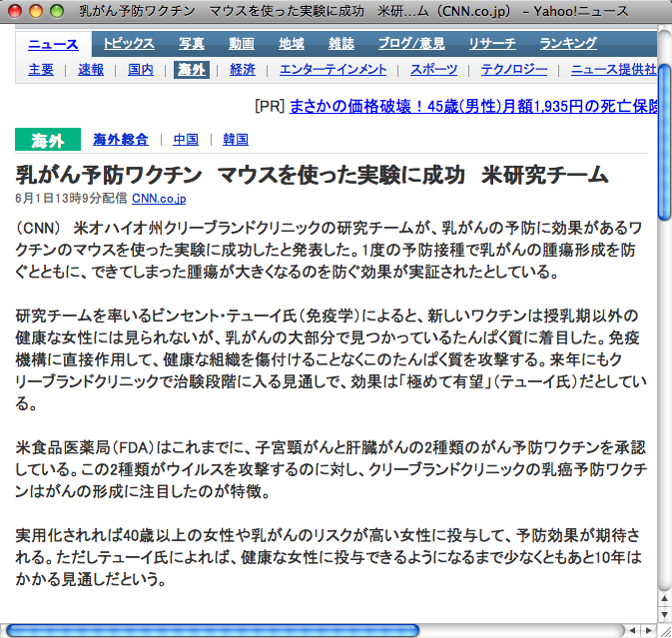Go to the スポーツ category
Screen dimensions: 672x638
433,70
